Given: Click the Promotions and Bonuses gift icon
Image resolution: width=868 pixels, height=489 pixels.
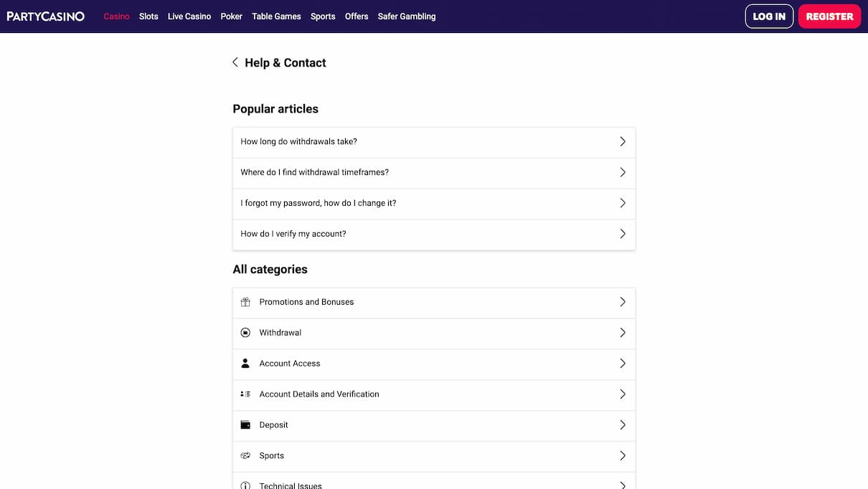Looking at the screenshot, I should (x=245, y=302).
